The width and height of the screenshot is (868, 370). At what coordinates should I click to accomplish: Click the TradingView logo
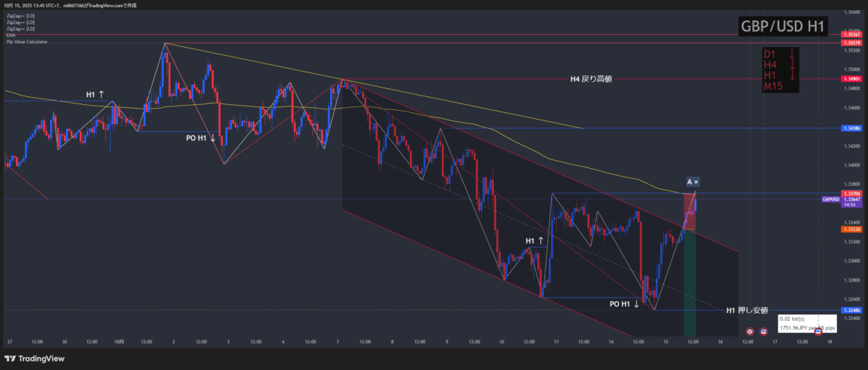35,358
